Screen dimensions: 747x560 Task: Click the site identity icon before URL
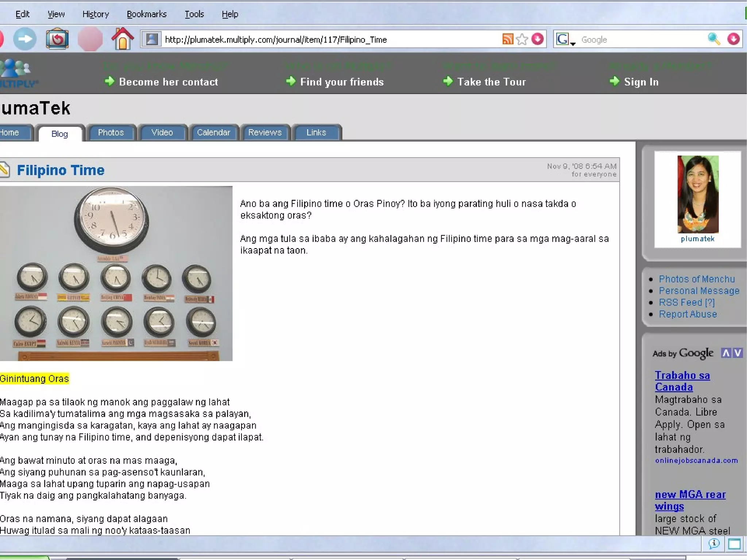click(152, 39)
